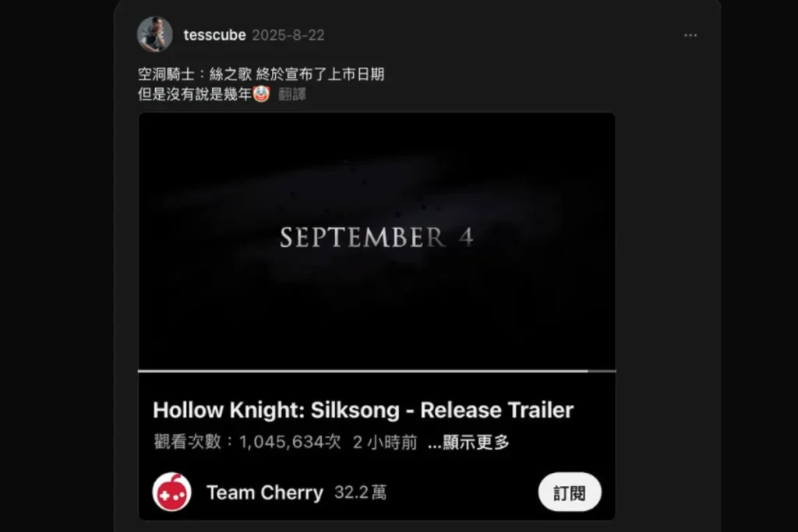Click the end of the video progress bar
Image resolution: width=798 pixels, height=532 pixels.
click(614, 372)
